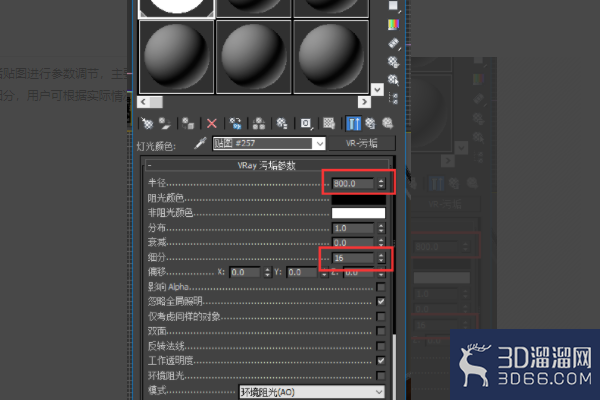Viewport: 600px width, 400px height.
Task: Open Material Editor Options icon
Action: [393, 62]
